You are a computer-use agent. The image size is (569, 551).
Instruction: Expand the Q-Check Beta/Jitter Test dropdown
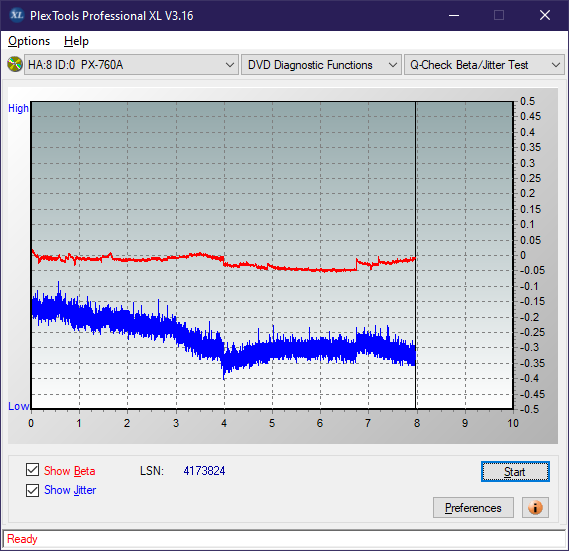[484, 65]
